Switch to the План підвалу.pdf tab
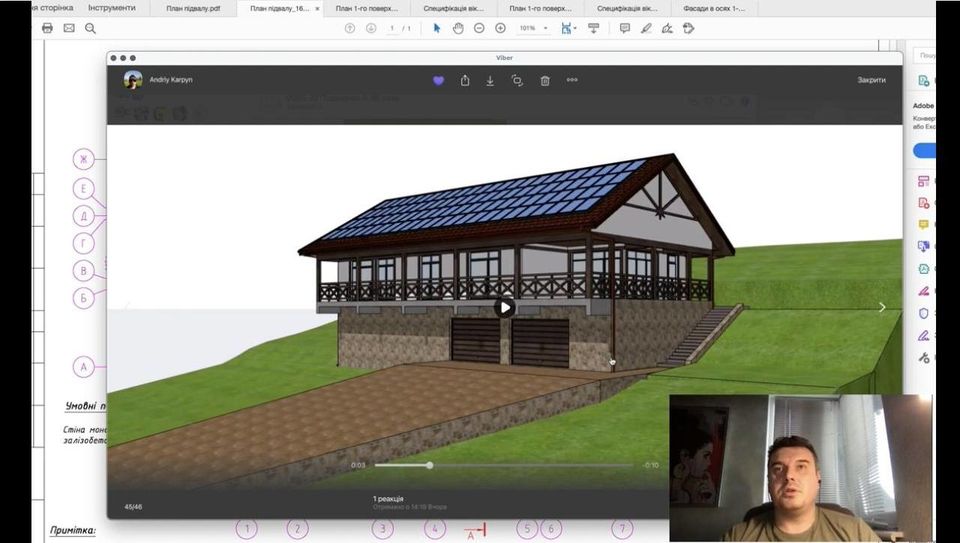 (193, 8)
